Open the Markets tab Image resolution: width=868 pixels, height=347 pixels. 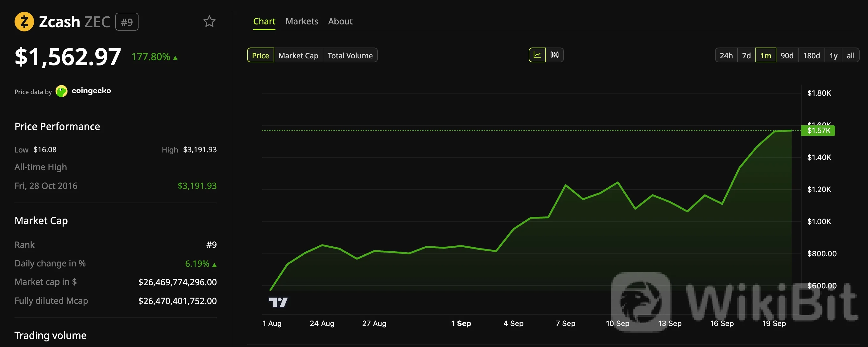(x=302, y=21)
